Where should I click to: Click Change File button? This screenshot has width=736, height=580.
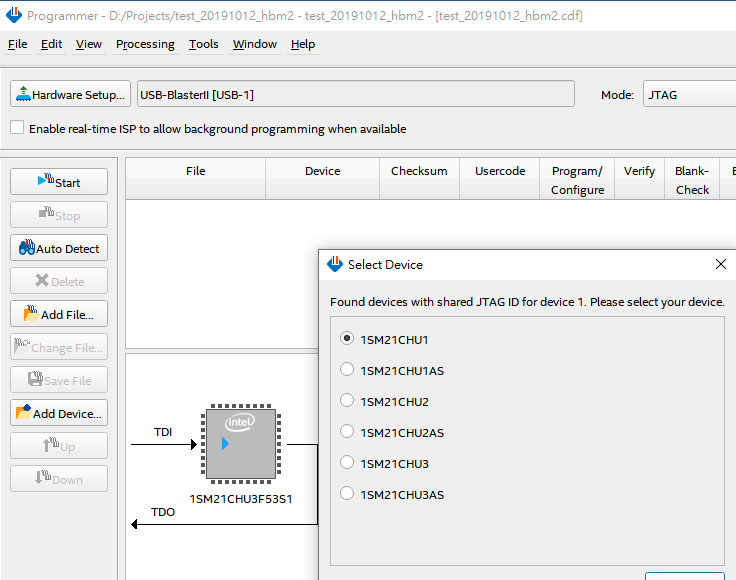pos(59,347)
